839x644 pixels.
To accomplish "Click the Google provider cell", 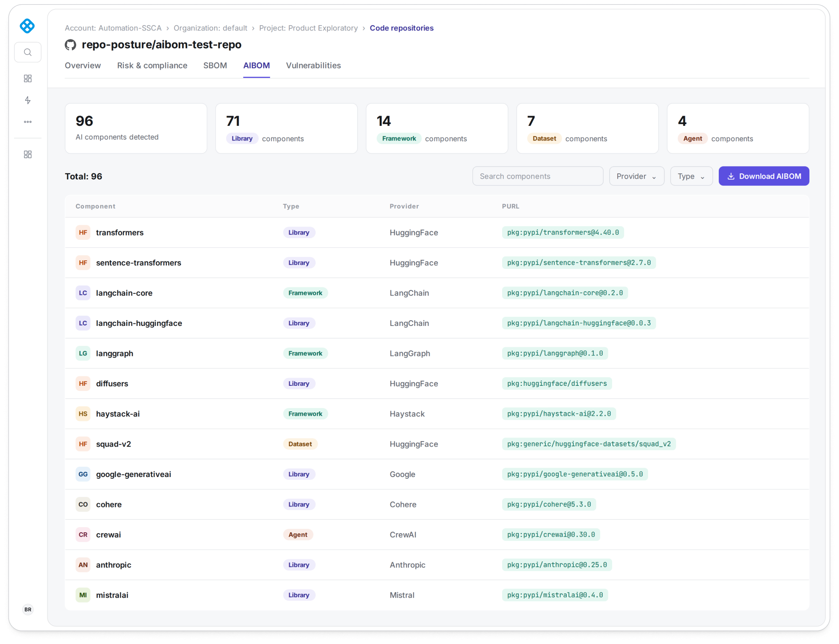I will (402, 474).
